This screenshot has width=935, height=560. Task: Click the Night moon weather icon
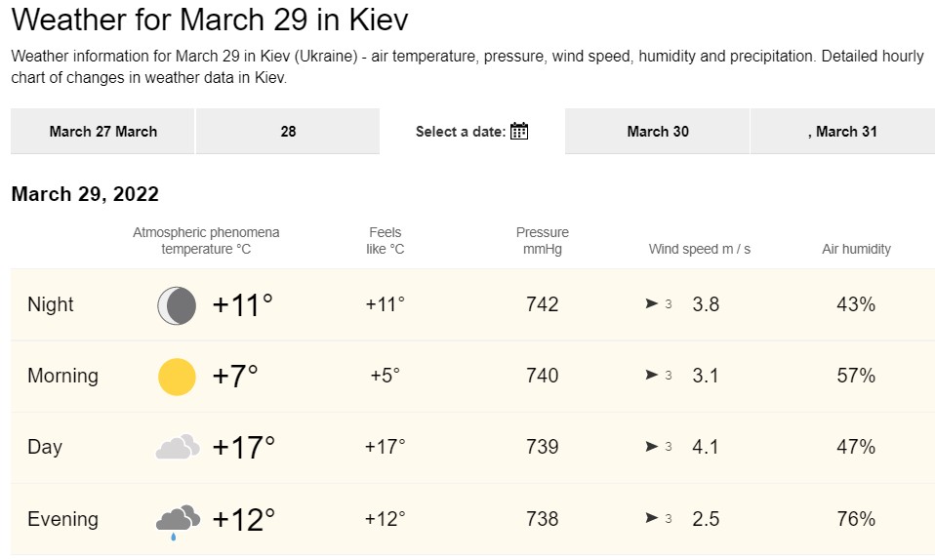click(x=177, y=305)
